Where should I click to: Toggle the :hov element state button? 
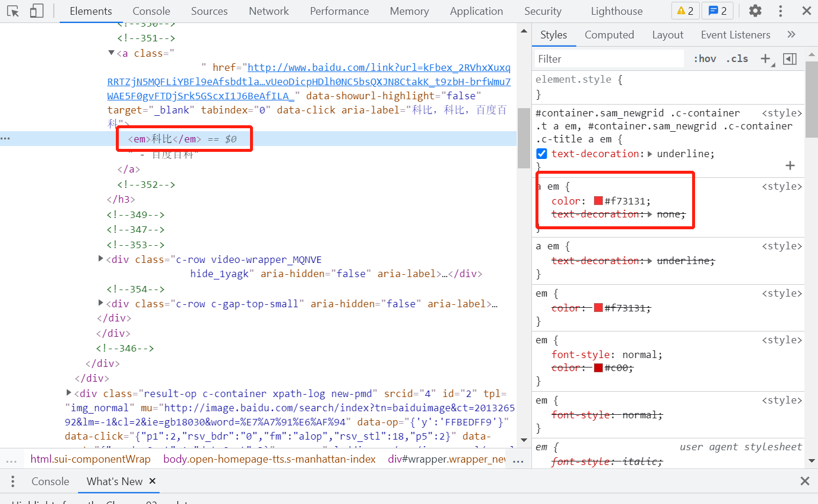(705, 58)
